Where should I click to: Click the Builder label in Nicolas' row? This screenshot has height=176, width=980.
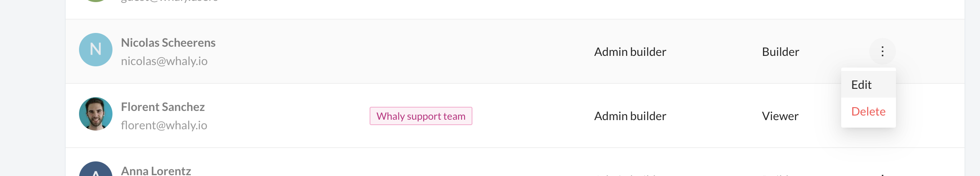[780, 52]
